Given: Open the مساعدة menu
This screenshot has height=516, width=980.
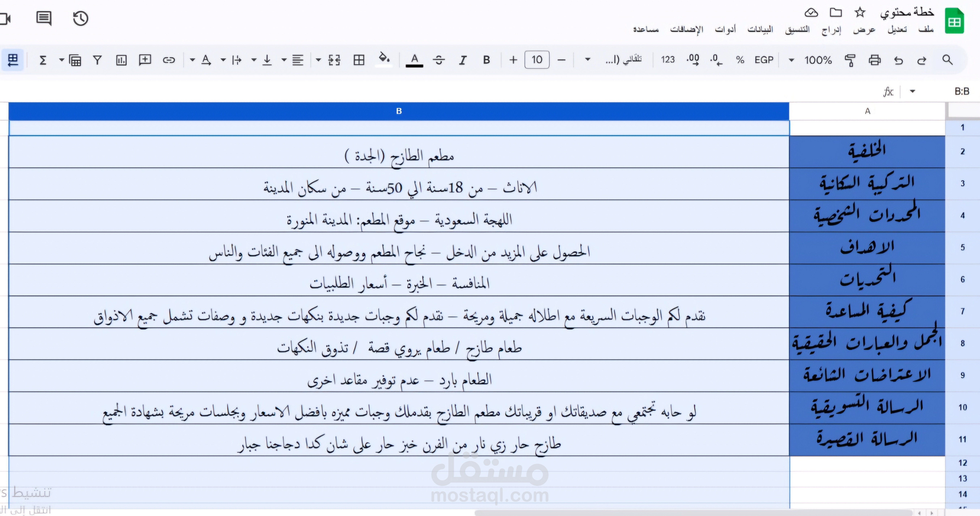Looking at the screenshot, I should pyautogui.click(x=646, y=29).
